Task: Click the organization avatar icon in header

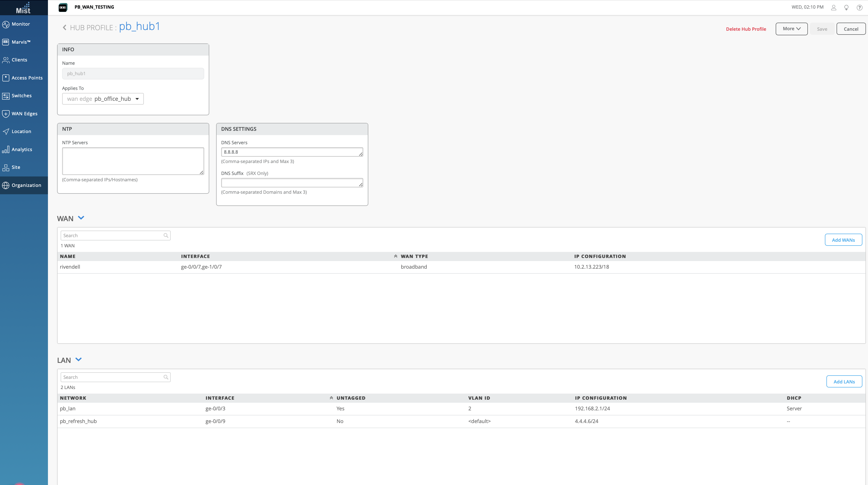Action: (63, 7)
